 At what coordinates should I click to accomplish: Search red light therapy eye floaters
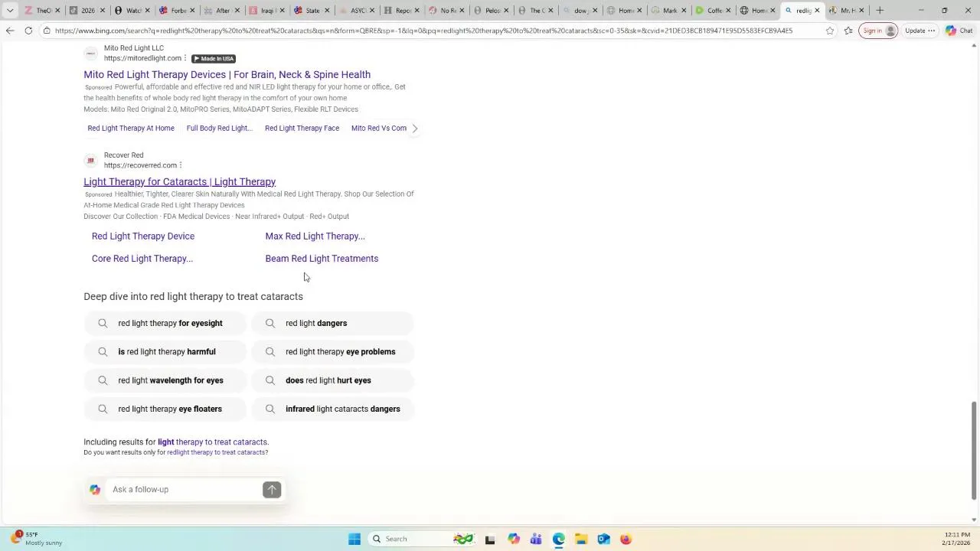tap(165, 409)
